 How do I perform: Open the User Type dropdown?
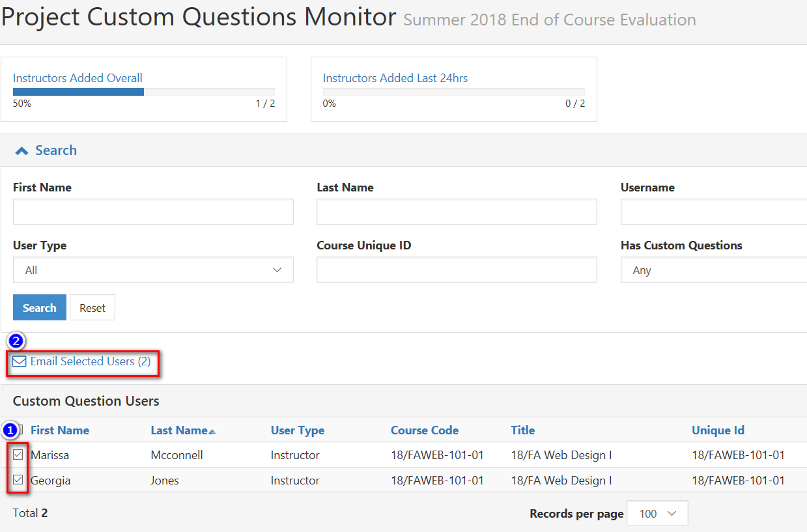point(153,270)
